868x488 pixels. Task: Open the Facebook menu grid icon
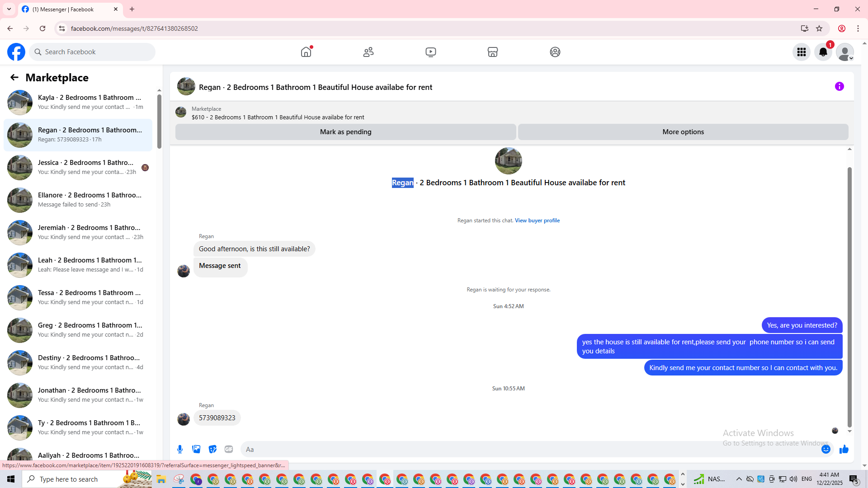pyautogui.click(x=802, y=52)
